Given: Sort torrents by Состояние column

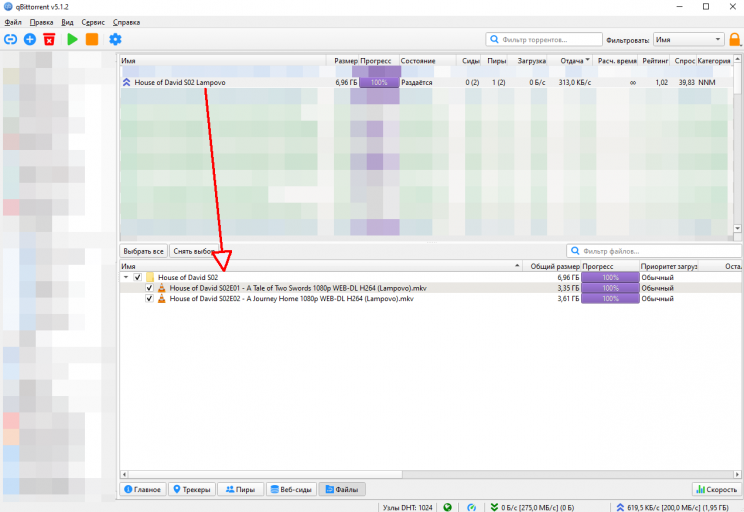Looking at the screenshot, I should pos(427,61).
